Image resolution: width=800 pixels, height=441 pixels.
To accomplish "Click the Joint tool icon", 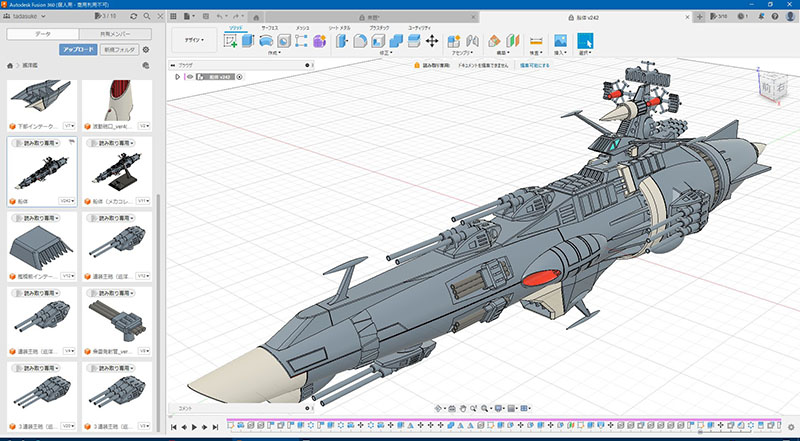I will (x=472, y=41).
